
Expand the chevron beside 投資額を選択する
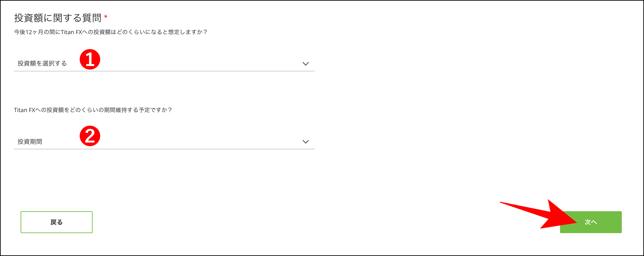[306, 63]
